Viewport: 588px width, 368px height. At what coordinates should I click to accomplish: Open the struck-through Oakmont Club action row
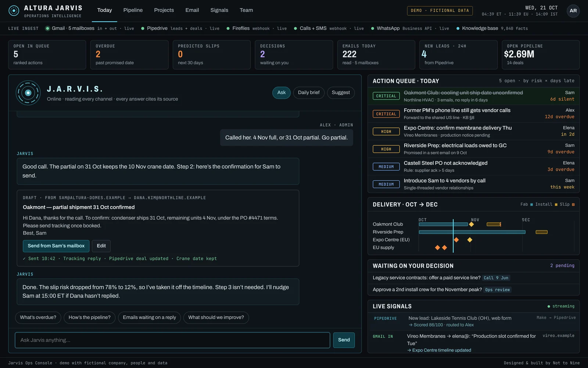point(474,96)
